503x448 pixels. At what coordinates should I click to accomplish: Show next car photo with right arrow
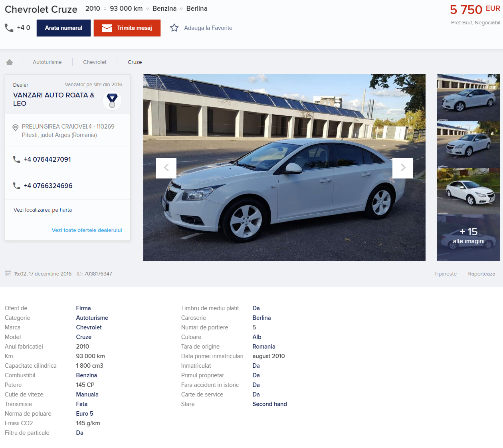pos(402,168)
